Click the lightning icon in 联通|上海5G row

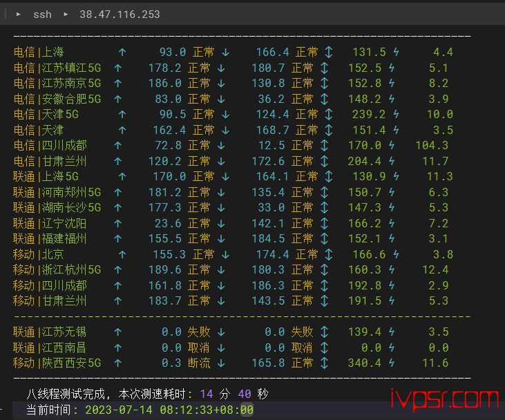(396, 177)
